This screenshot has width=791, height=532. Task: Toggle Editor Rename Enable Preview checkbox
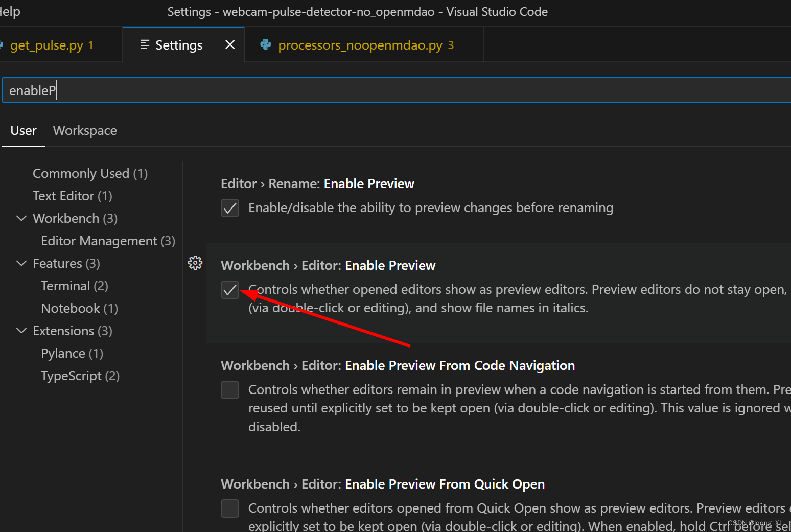pos(230,208)
